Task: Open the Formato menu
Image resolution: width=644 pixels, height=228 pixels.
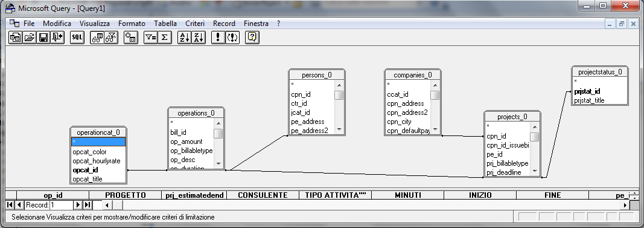Action: (x=132, y=24)
